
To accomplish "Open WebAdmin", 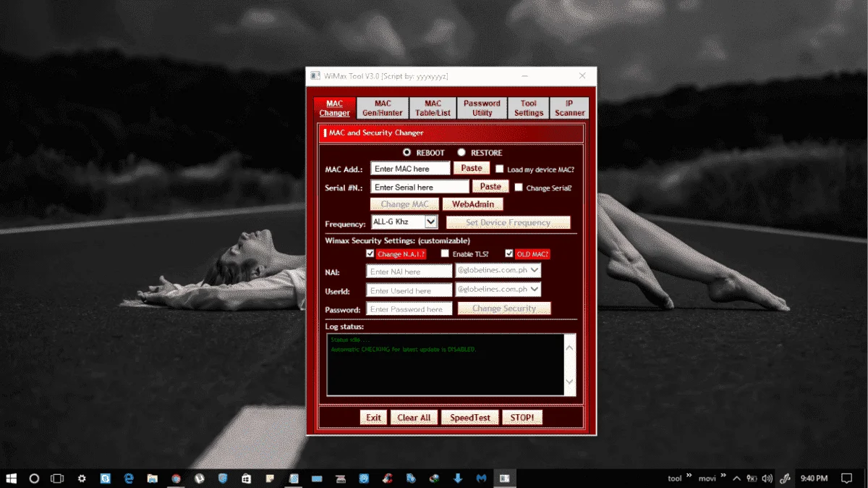I will 472,204.
